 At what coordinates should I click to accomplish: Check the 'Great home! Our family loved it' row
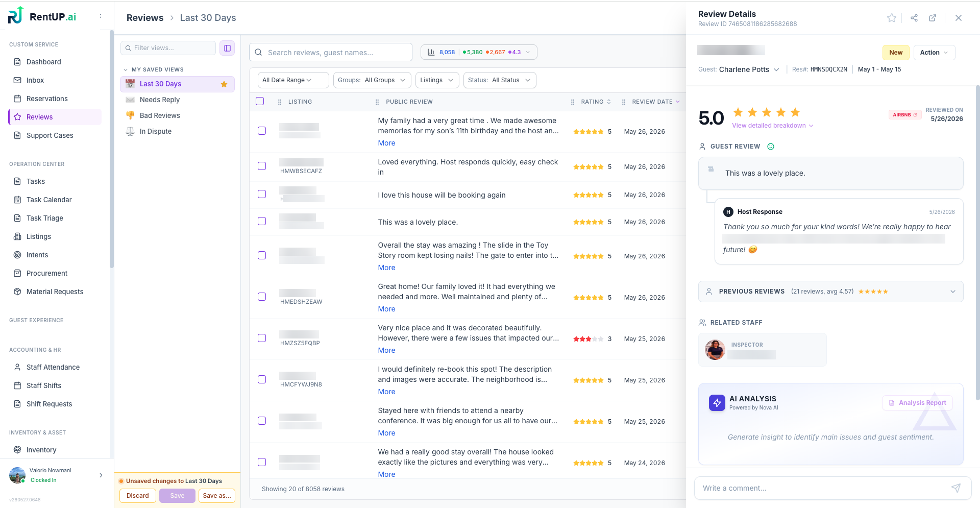(x=262, y=297)
